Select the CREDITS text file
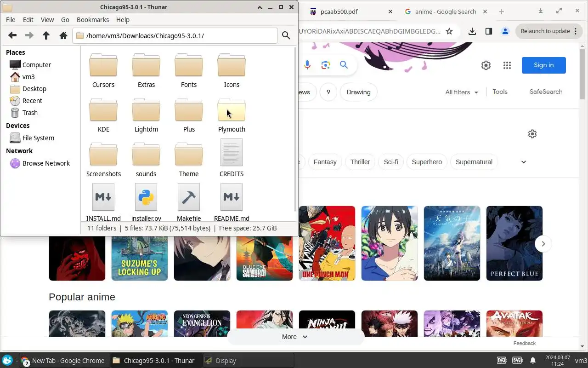 tap(232, 158)
